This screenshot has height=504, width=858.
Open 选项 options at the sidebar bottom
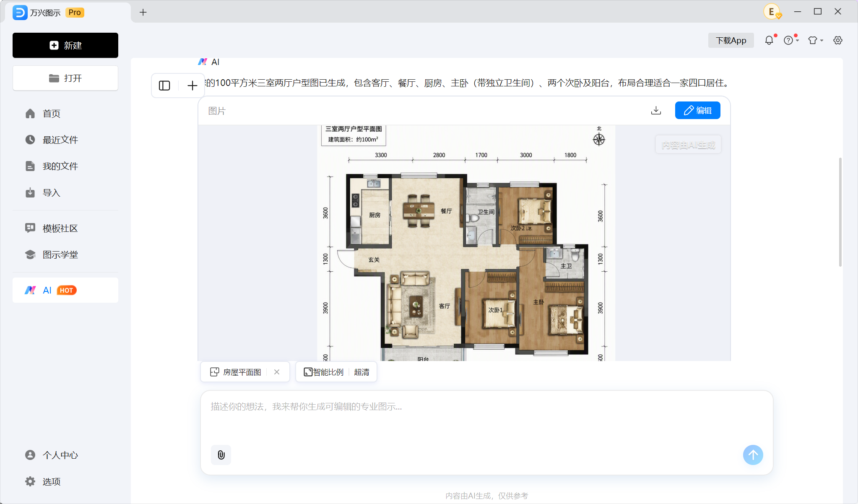pos(65,481)
